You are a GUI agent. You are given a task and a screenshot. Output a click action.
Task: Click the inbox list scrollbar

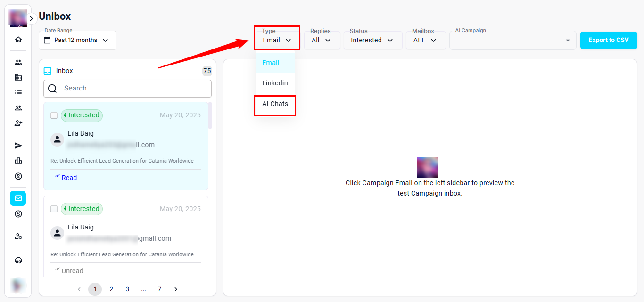[210, 115]
